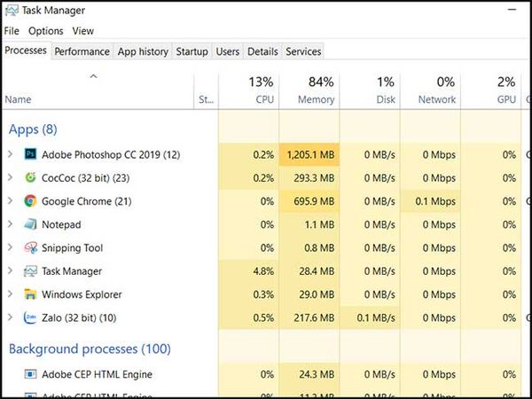Click the Windows Explorer folder icon
The width and height of the screenshot is (532, 399).
[29, 294]
